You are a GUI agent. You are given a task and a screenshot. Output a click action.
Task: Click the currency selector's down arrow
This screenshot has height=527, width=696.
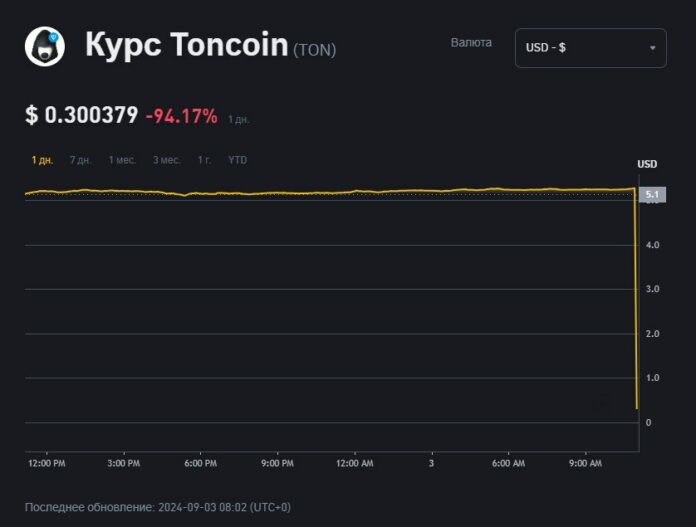click(x=652, y=48)
